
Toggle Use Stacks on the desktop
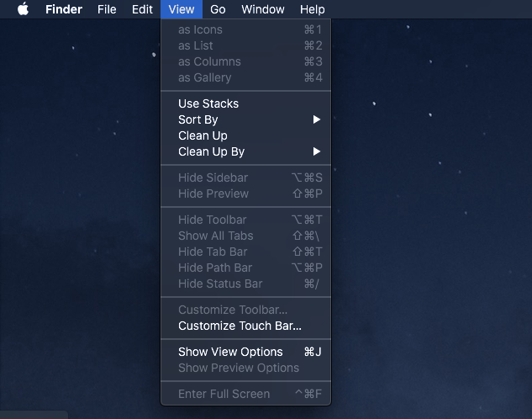[x=208, y=103]
